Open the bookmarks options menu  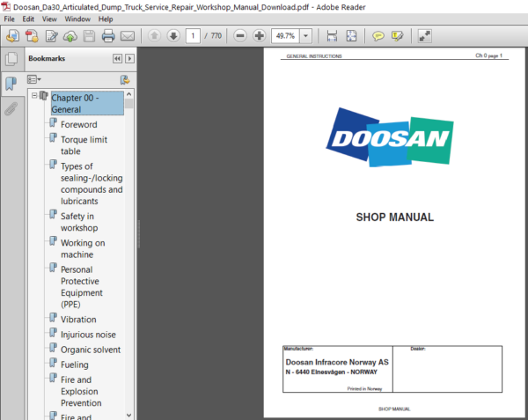pyautogui.click(x=34, y=79)
